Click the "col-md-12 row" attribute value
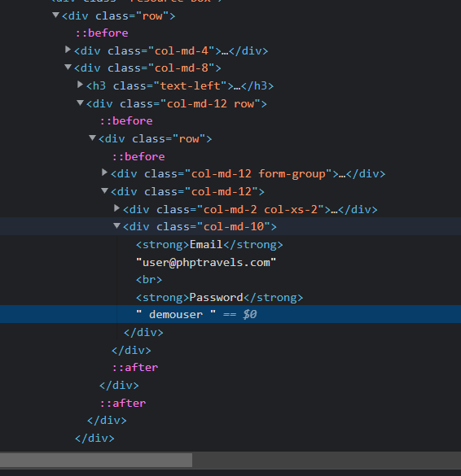This screenshot has width=461, height=476. coord(211,104)
